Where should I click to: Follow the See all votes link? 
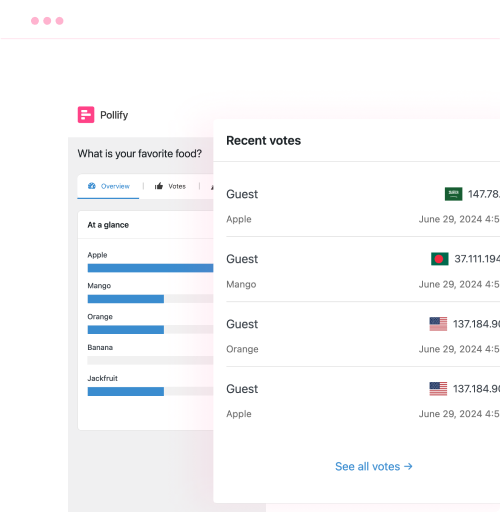374,466
